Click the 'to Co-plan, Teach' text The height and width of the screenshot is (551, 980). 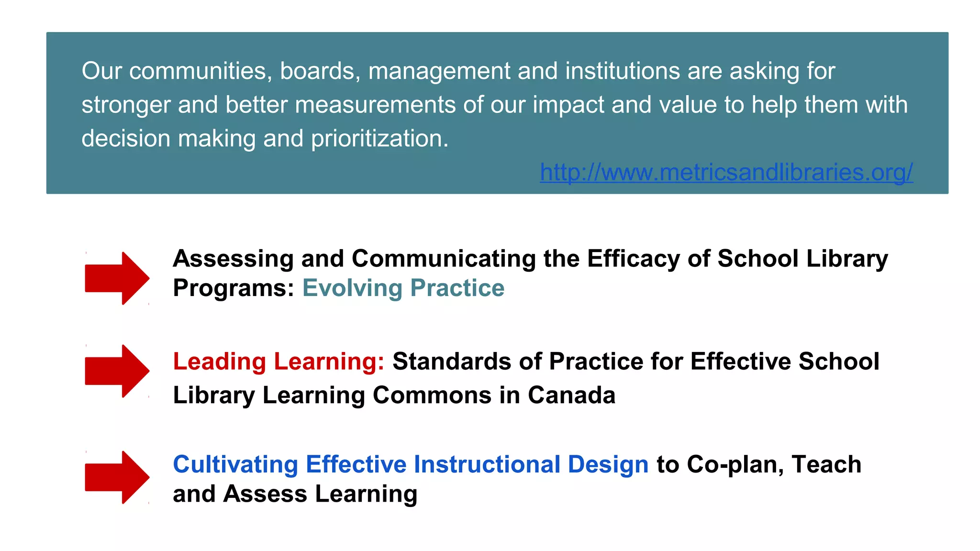pyautogui.click(x=759, y=464)
